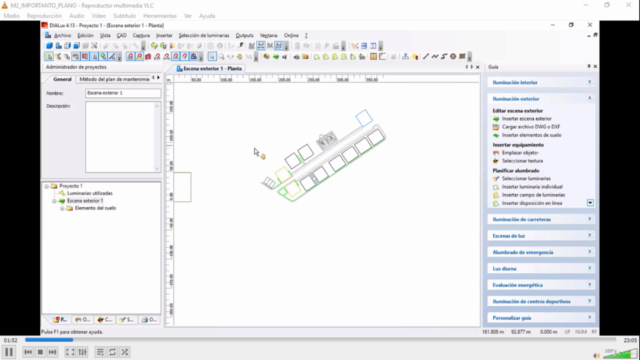Open the Colors bottom tab C...

click(104, 320)
